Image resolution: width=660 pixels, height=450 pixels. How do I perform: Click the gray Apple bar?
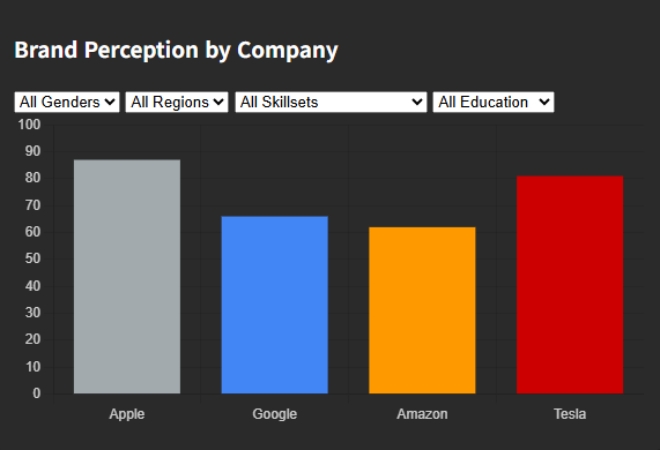[127, 277]
